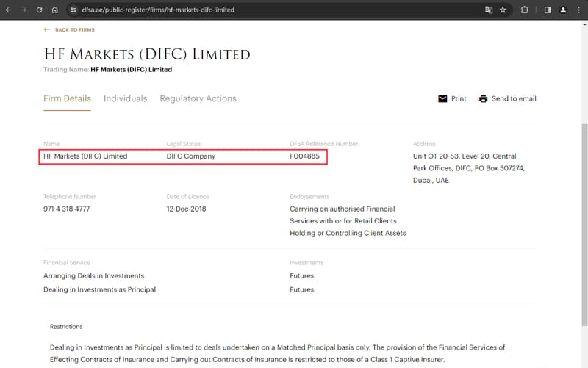Toggle the browser side panel
Image resolution: width=588 pixels, height=368 pixels.
click(x=547, y=10)
